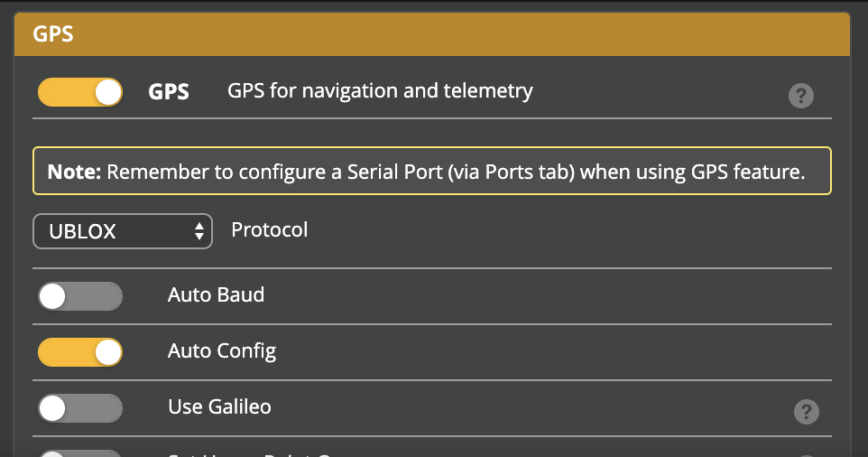Screen dimensions: 868x457
Task: Click the up-down arrows on the UBLOX selector
Action: tap(199, 231)
